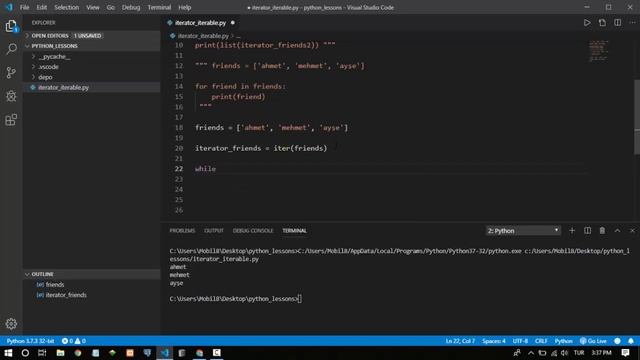The image size is (640, 360).
Task: Click the feedback smiley in status bar
Action: [x=617, y=341]
